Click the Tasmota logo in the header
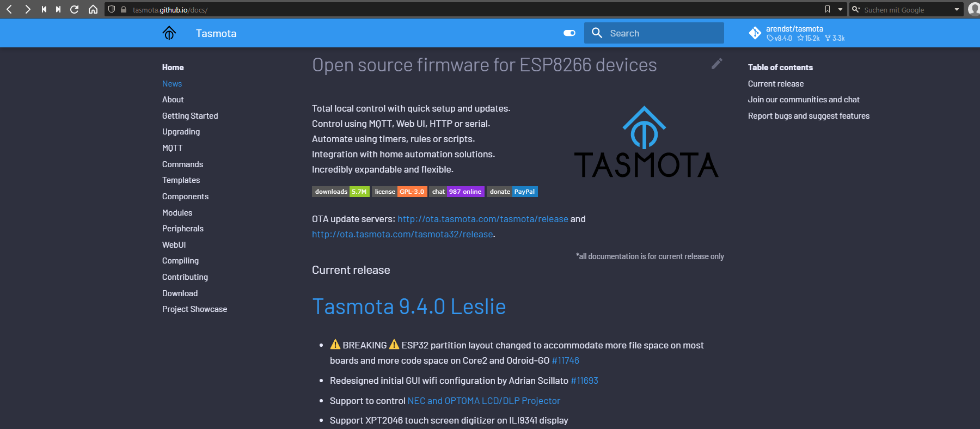980x429 pixels. pyautogui.click(x=169, y=33)
